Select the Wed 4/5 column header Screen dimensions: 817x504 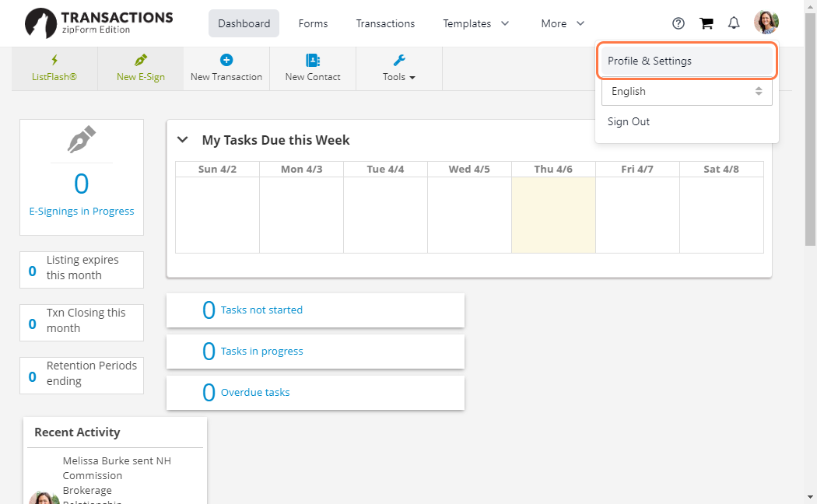coord(469,170)
